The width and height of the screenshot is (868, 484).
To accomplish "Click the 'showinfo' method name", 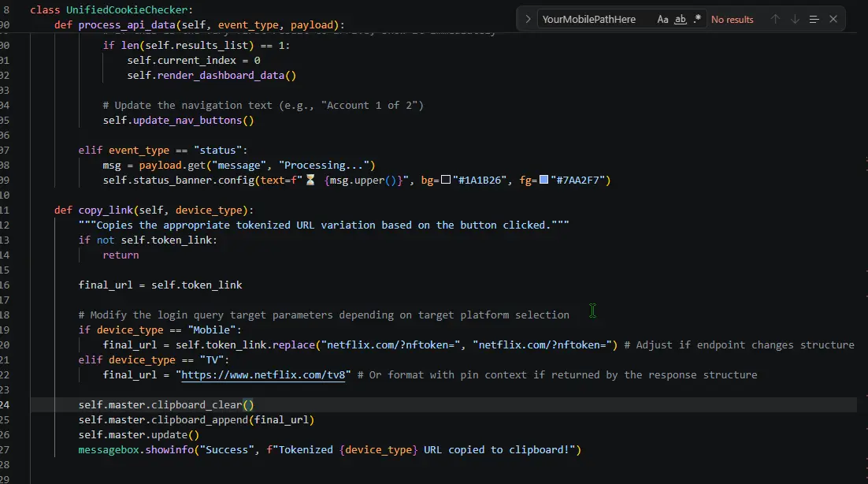I will click(169, 449).
